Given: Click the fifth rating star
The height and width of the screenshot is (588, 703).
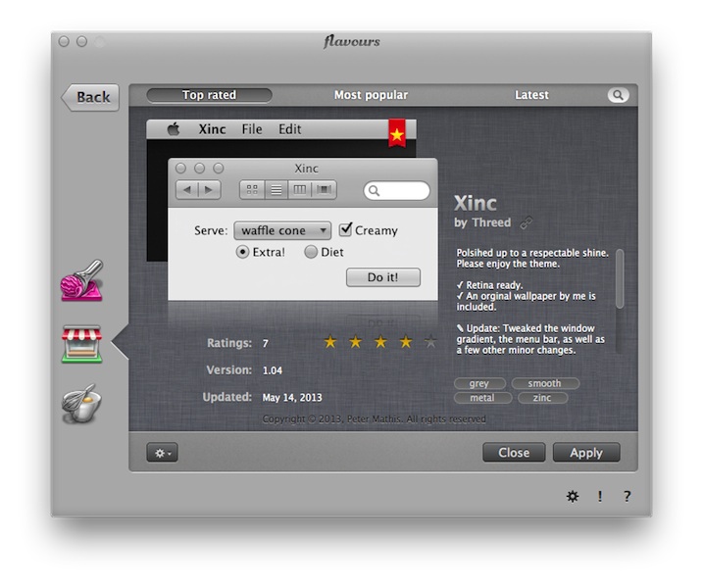Looking at the screenshot, I should (x=430, y=342).
